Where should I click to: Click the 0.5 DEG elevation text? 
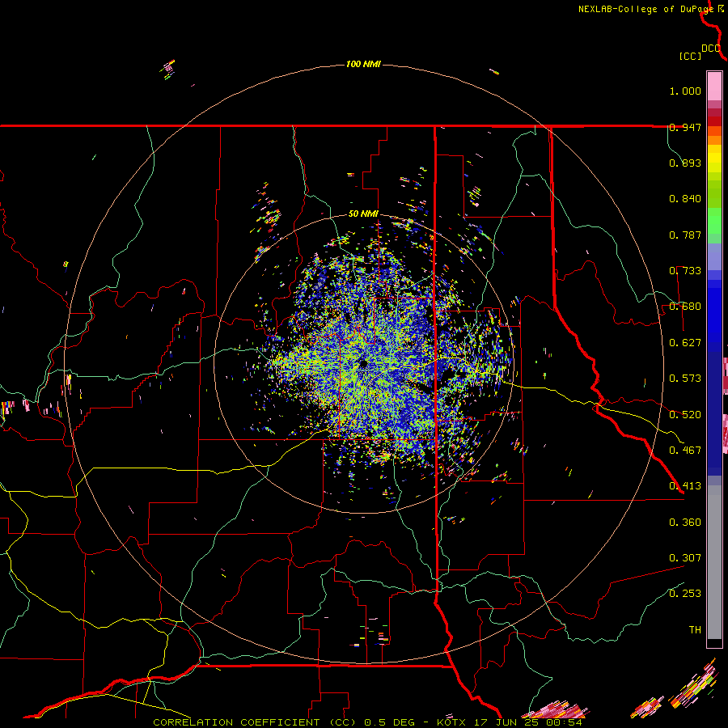point(390,722)
